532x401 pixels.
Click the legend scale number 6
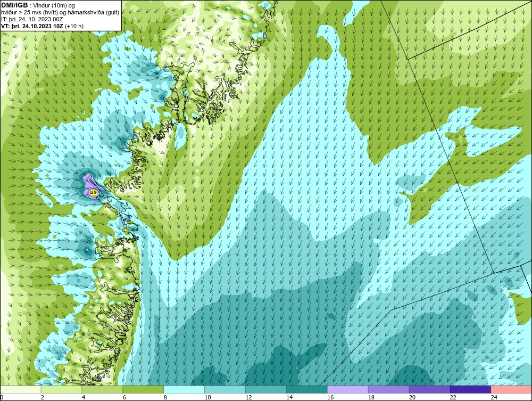tap(124, 397)
